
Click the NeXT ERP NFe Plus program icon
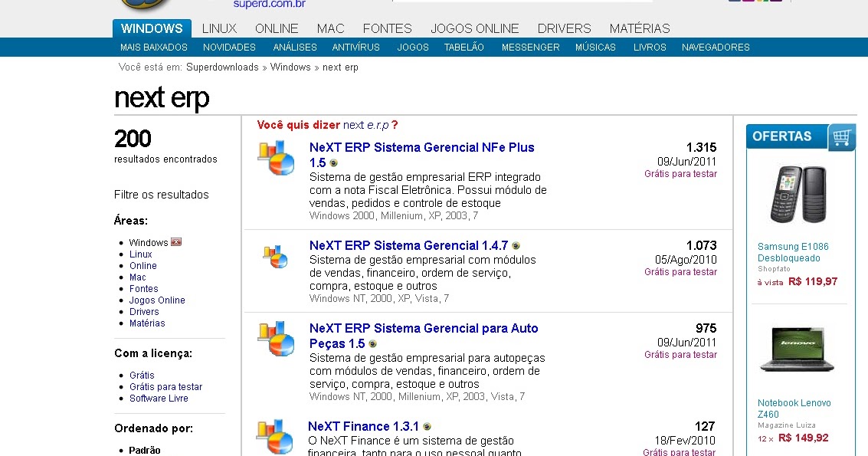276,158
